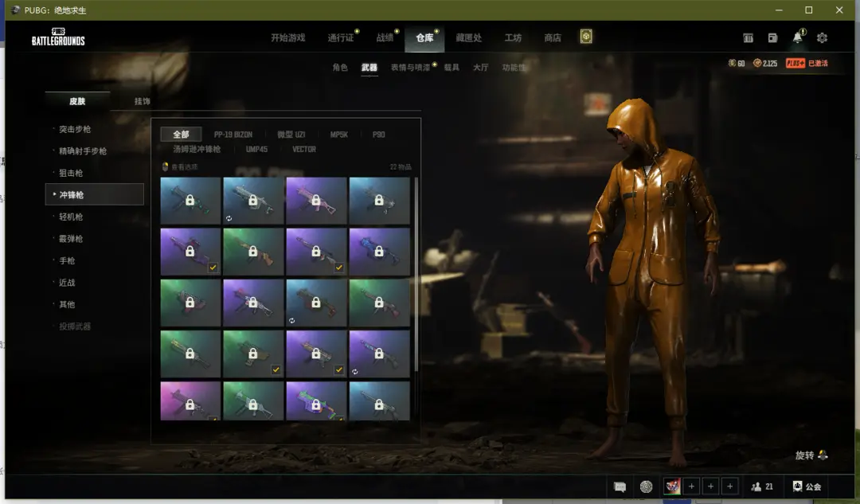Click the PLUS+ 已激活 badge

click(x=807, y=63)
